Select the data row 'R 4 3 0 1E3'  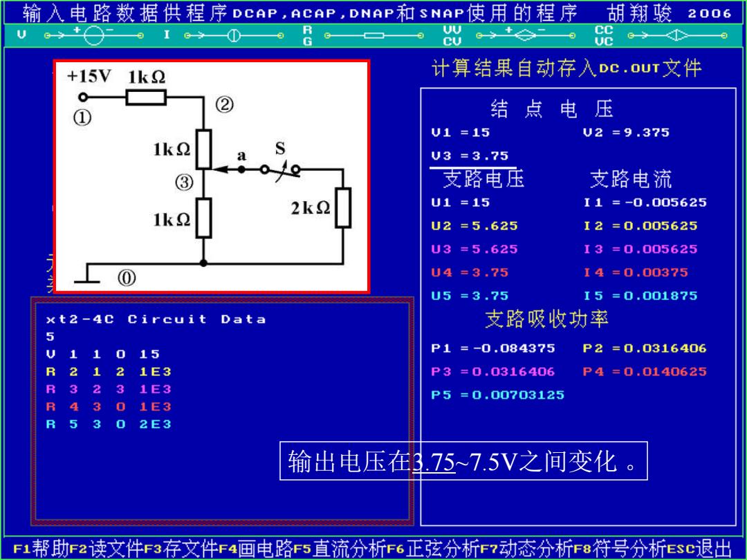coord(108,407)
